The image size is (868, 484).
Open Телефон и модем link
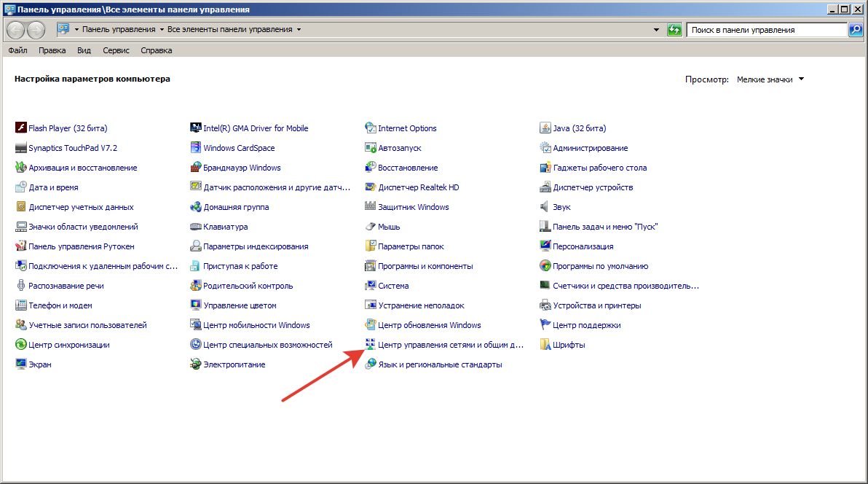60,305
